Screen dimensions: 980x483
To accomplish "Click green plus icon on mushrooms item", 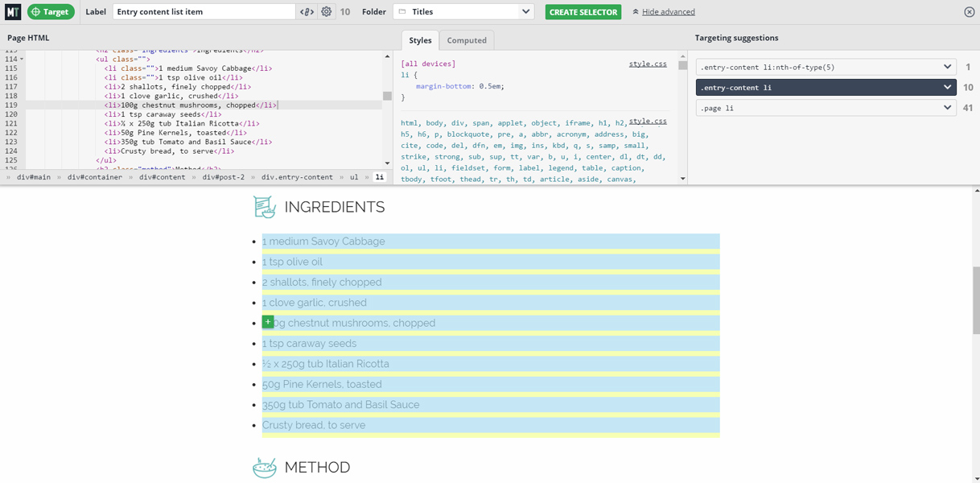I will coord(268,322).
